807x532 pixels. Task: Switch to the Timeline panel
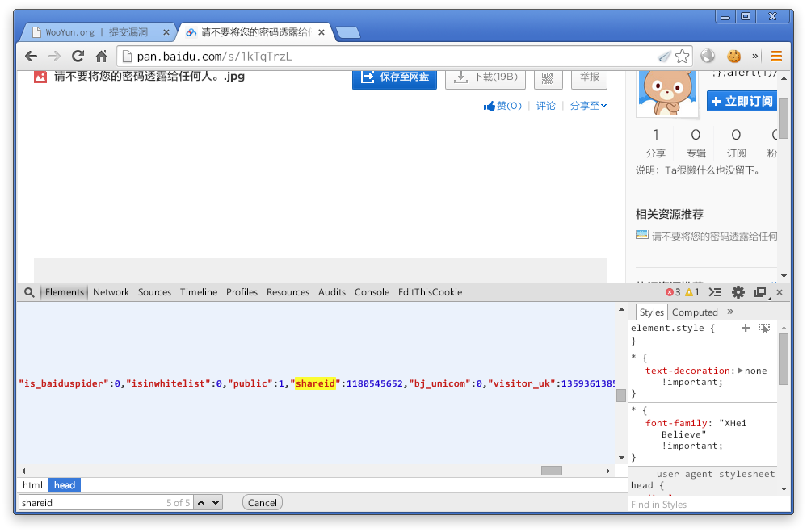199,292
